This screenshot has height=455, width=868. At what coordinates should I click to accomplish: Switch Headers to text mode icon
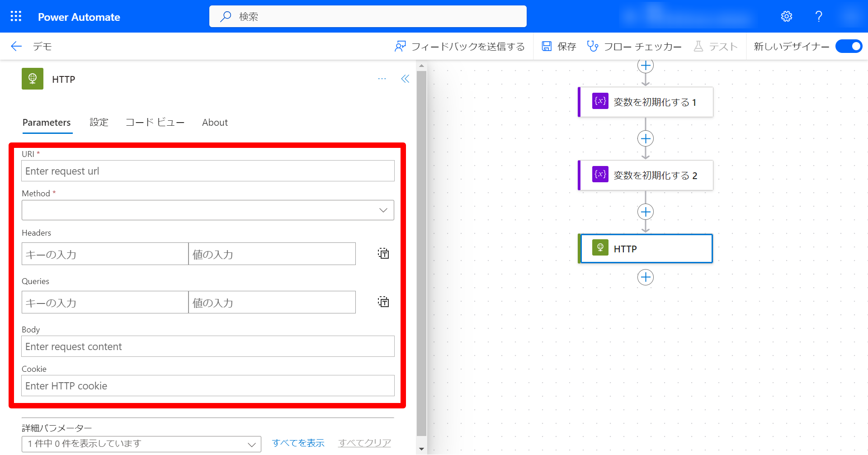tap(383, 253)
